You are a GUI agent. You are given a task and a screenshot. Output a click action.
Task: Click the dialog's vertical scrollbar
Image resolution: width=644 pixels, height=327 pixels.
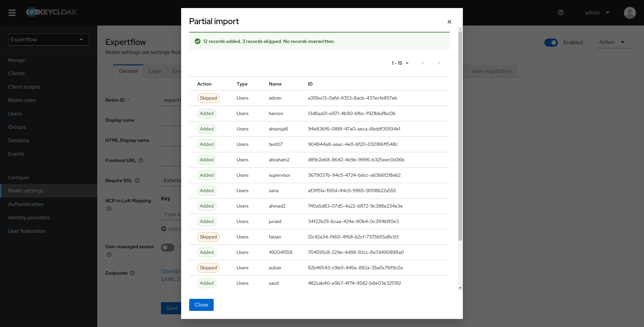coord(460,134)
